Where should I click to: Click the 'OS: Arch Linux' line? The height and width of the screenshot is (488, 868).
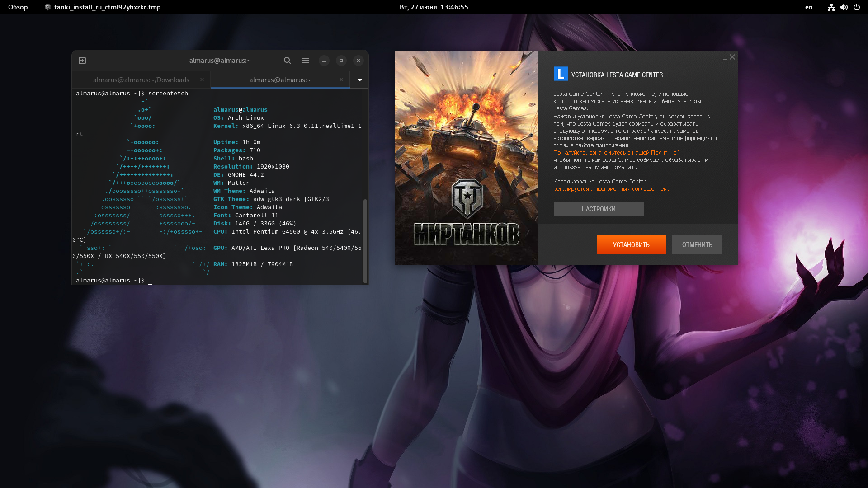[239, 118]
